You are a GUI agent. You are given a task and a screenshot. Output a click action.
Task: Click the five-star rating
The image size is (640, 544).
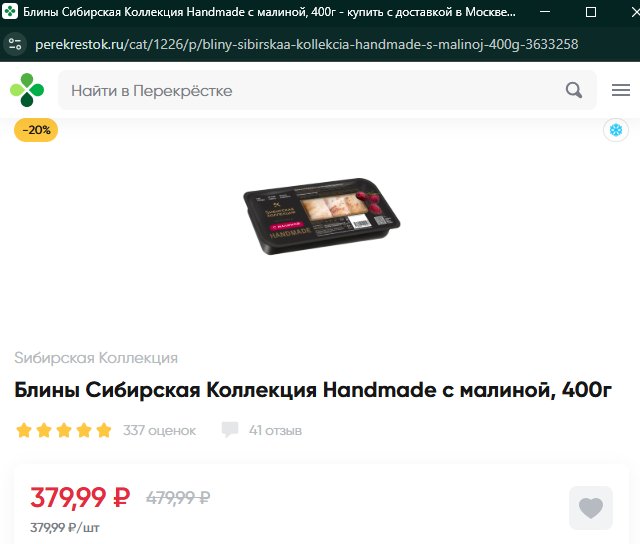point(64,430)
